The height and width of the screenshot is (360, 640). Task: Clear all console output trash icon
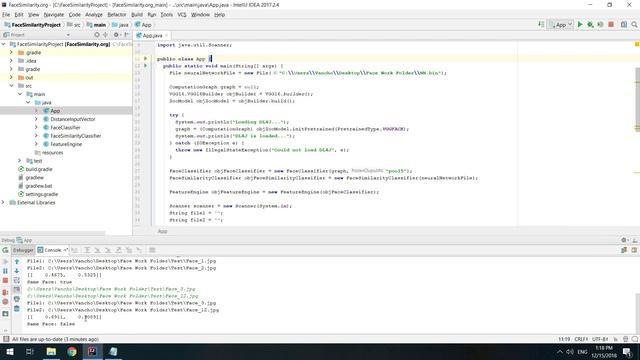coord(17,309)
